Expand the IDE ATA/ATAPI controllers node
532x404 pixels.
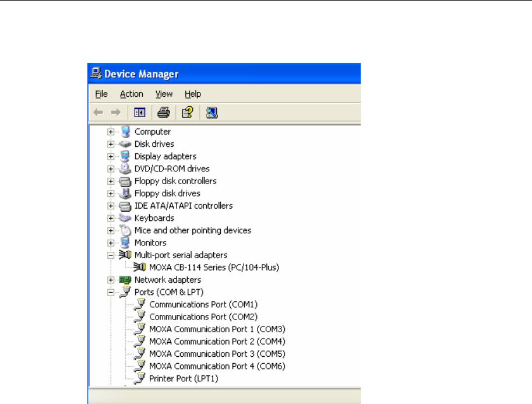point(111,206)
